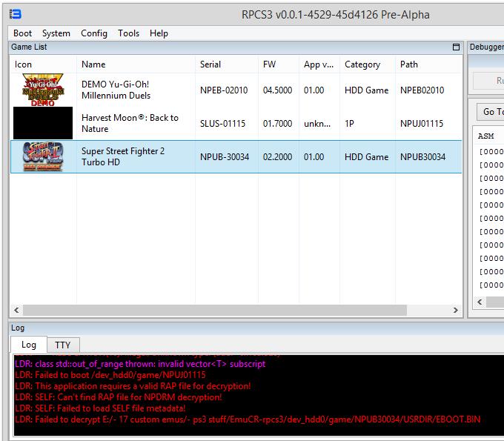Click path cell NPEB02010
The width and height of the screenshot is (504, 441).
click(x=422, y=90)
